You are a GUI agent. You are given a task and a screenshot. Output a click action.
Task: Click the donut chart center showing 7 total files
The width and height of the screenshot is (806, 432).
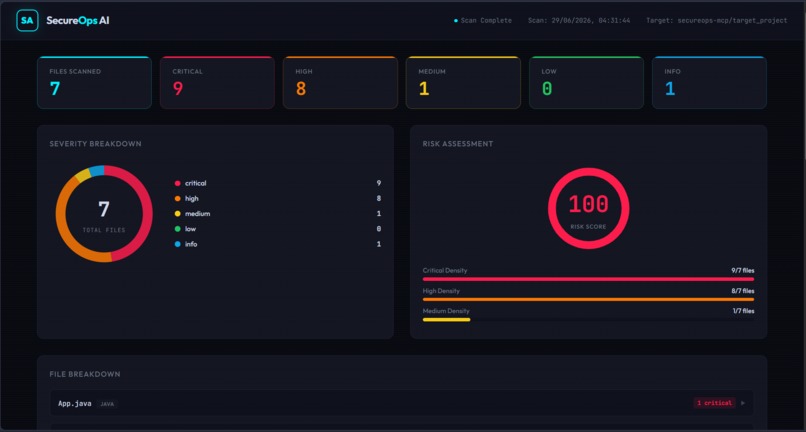click(104, 214)
